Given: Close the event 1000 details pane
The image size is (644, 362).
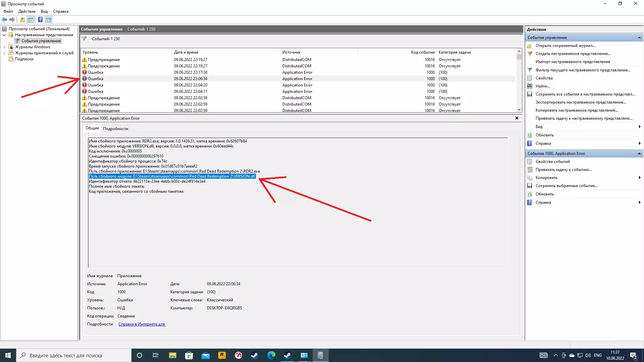Looking at the screenshot, I should (517, 118).
